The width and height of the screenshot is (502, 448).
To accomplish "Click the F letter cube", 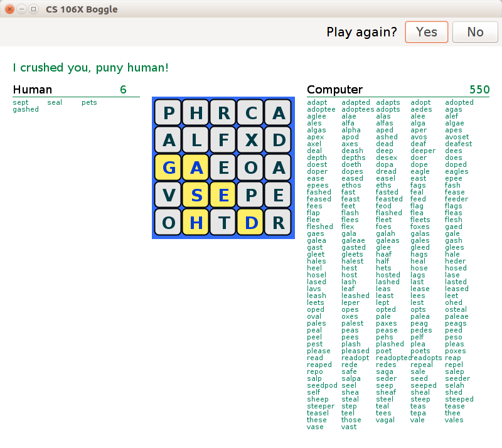I will point(224,141).
